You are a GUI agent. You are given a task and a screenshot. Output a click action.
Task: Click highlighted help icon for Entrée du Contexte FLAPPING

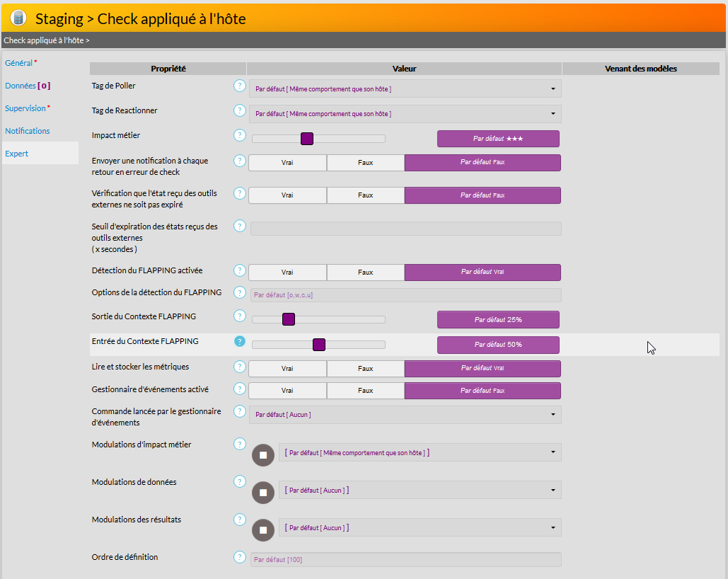coord(239,341)
